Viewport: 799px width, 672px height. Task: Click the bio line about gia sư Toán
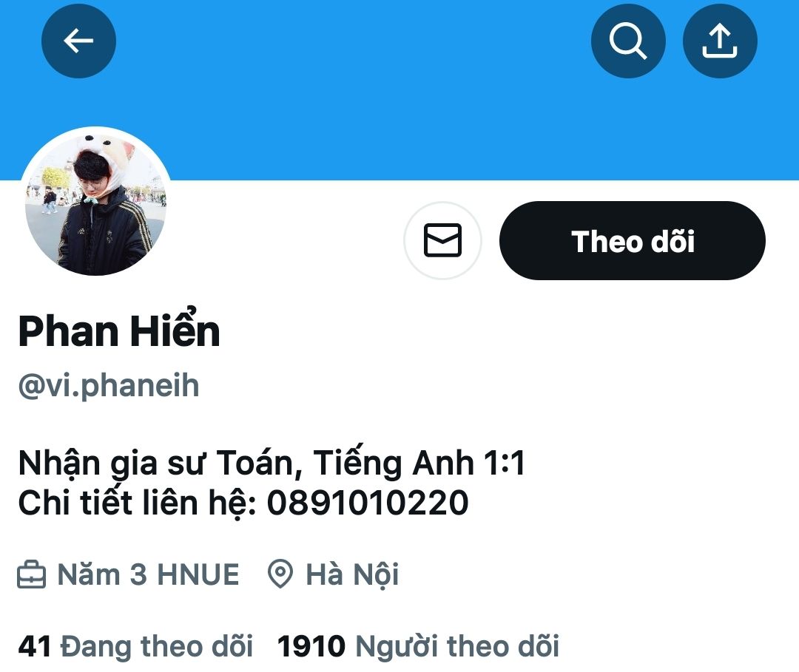click(271, 463)
